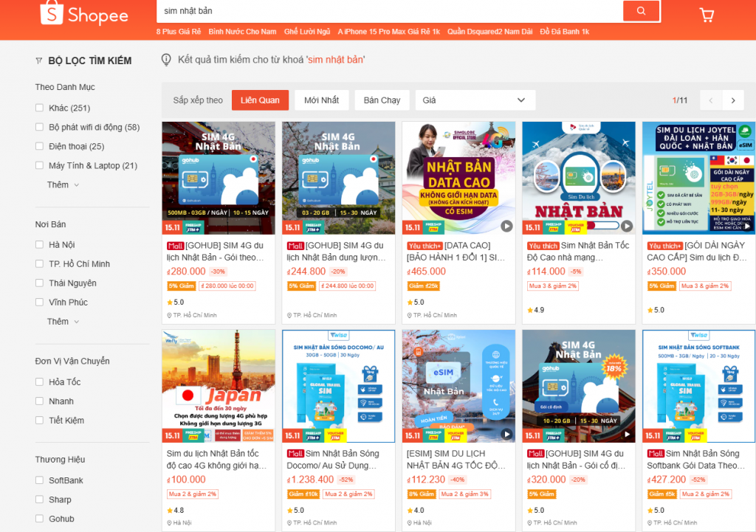Go to next results page arrow

733,100
